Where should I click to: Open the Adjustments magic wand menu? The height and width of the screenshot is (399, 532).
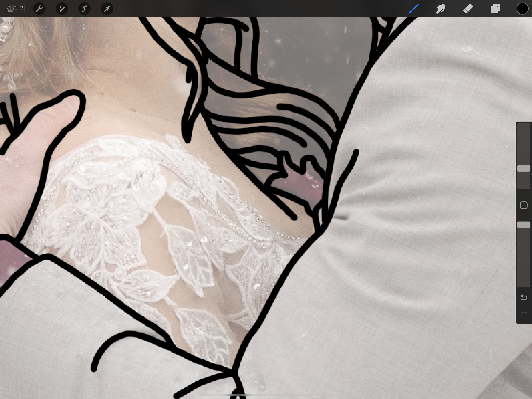(62, 9)
